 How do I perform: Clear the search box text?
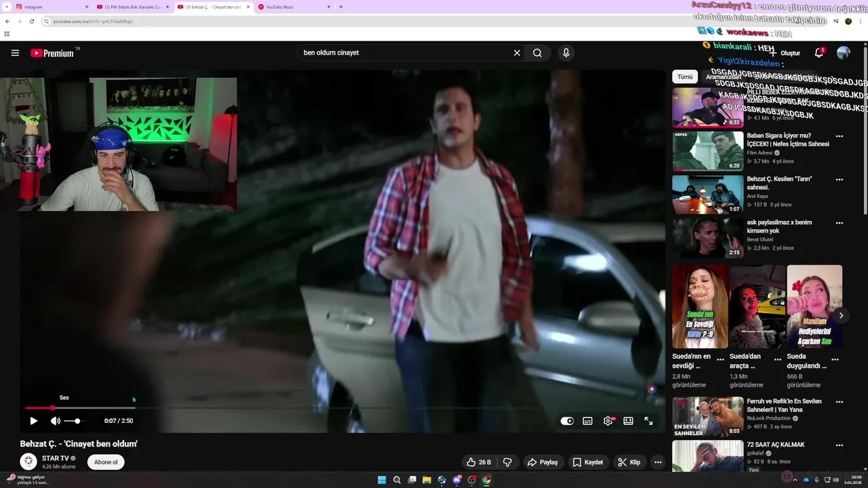(x=517, y=53)
